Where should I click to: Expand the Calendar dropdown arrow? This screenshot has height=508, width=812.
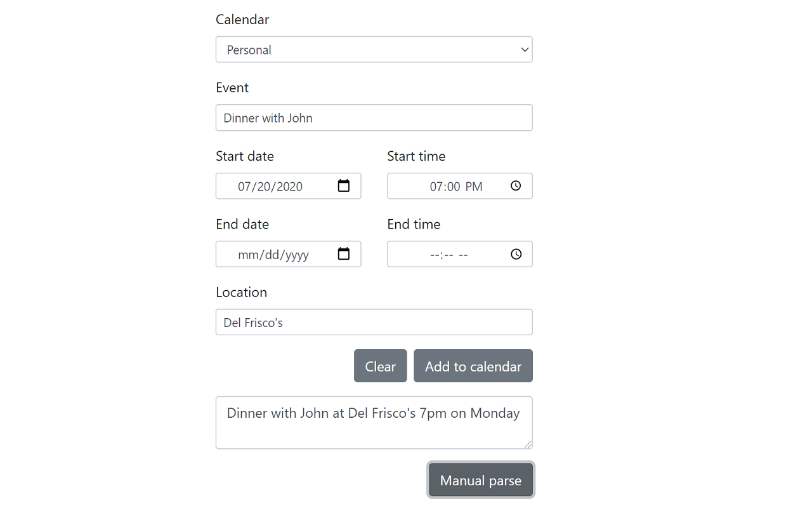coord(525,50)
